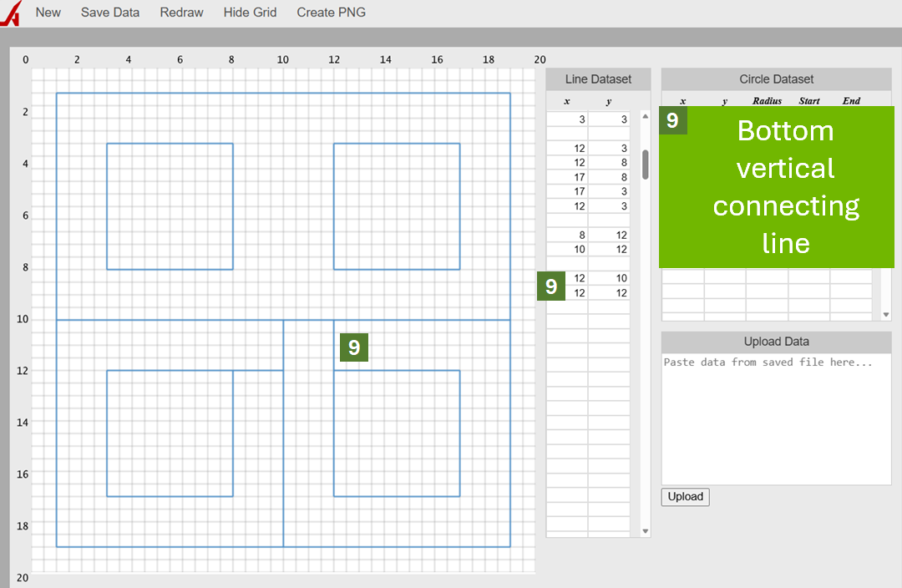
Task: Select the Line Dataset panel header
Action: pyautogui.click(x=598, y=79)
